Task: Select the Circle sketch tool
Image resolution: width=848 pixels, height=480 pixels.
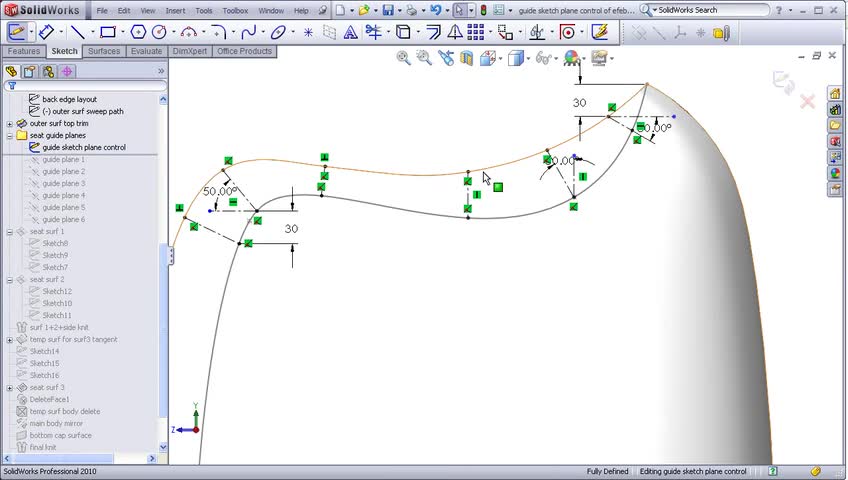Action: [159, 32]
